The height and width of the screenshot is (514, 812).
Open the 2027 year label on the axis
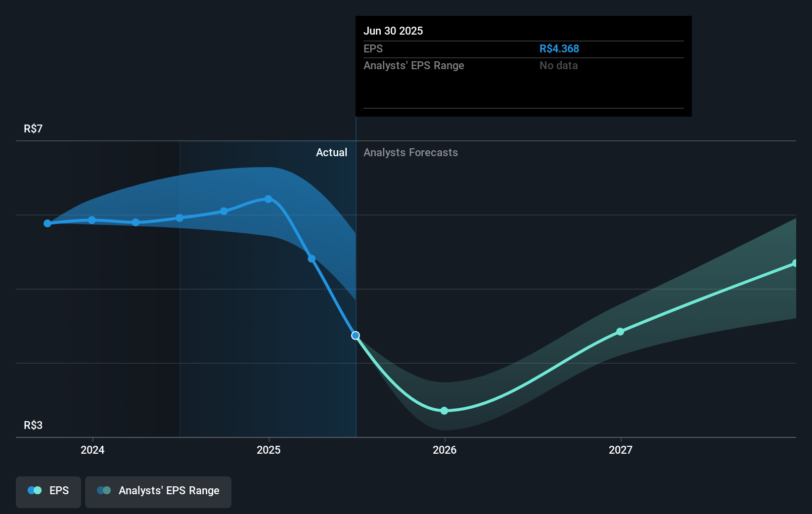click(x=621, y=450)
